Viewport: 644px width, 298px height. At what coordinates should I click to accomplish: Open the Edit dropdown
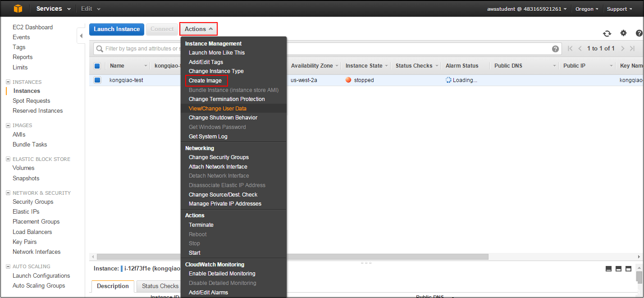[91, 9]
